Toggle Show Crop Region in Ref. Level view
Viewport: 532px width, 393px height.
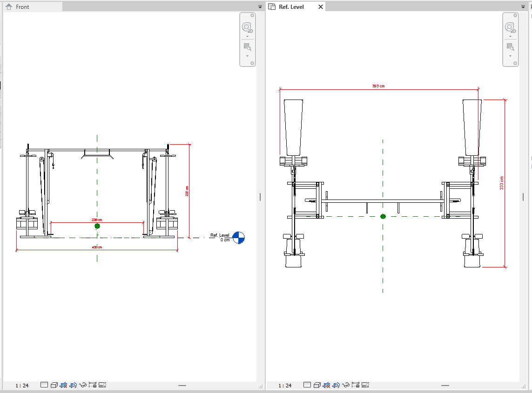(336, 385)
